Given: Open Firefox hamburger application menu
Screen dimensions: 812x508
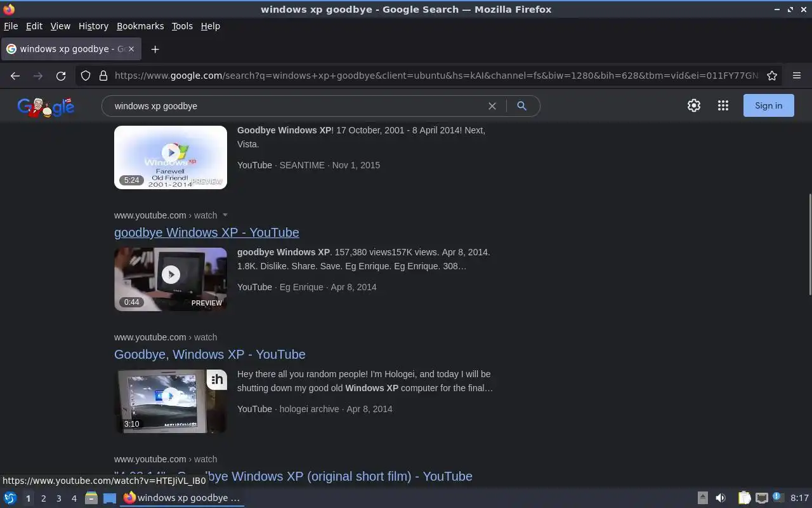Looking at the screenshot, I should [x=797, y=76].
